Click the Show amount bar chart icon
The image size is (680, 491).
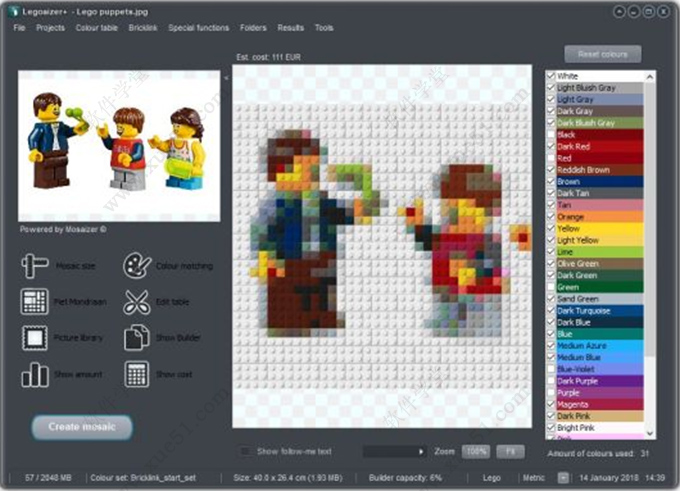[x=35, y=374]
